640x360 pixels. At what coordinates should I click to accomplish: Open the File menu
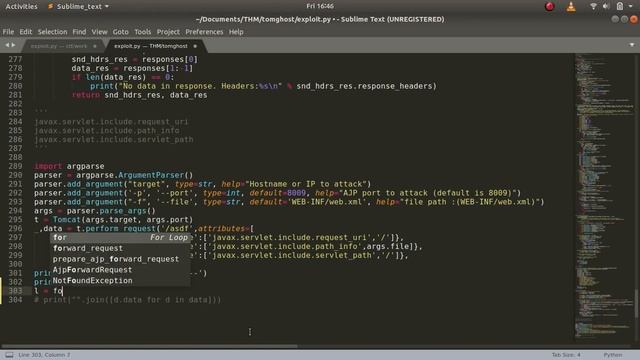tap(8, 32)
